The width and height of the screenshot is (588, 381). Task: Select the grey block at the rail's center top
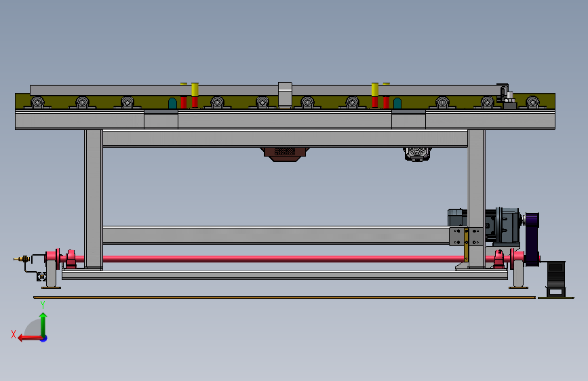[x=285, y=96]
